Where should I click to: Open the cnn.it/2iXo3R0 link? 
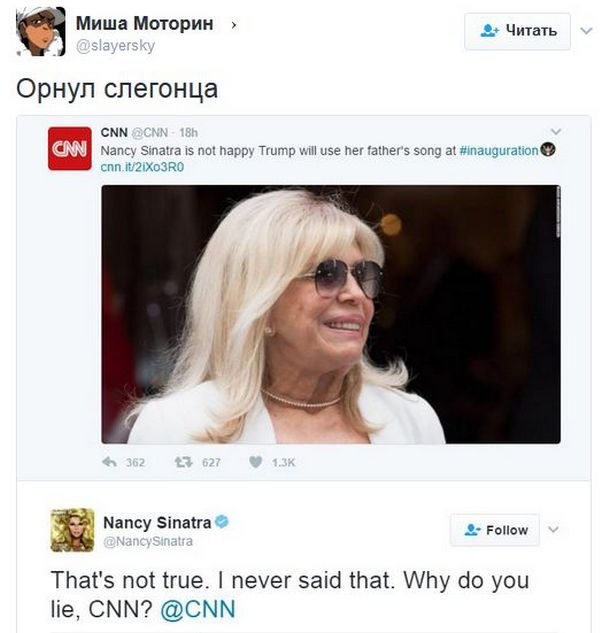pos(143,166)
